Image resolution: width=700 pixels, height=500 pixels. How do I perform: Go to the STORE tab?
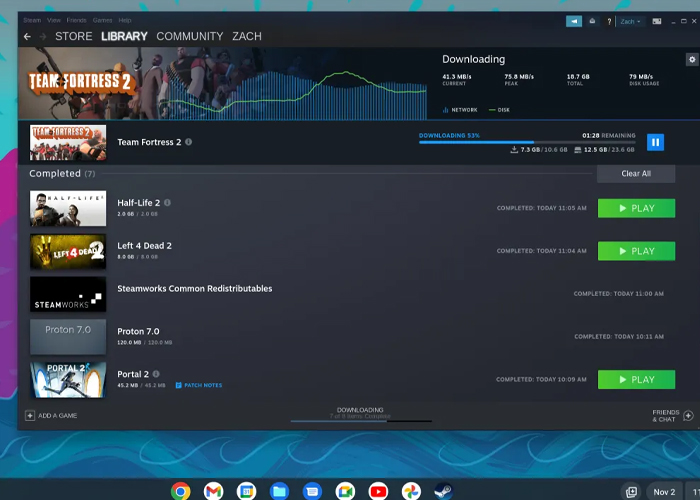pos(73,37)
